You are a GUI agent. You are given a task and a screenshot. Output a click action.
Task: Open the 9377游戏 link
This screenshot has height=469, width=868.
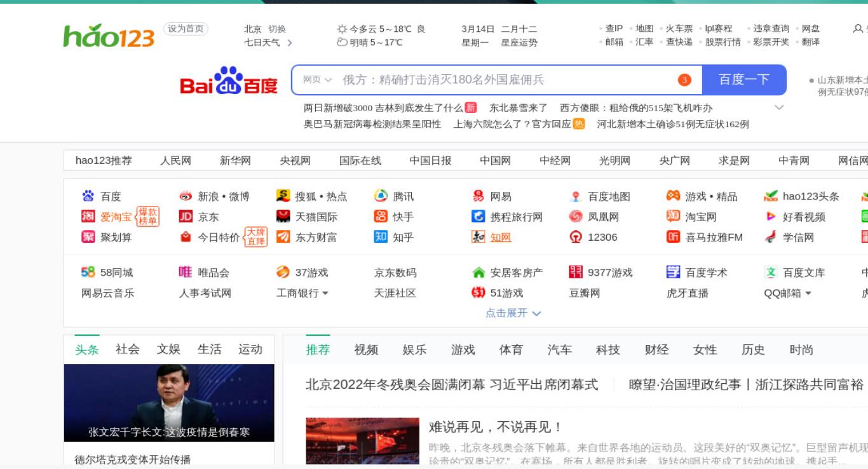click(x=610, y=273)
